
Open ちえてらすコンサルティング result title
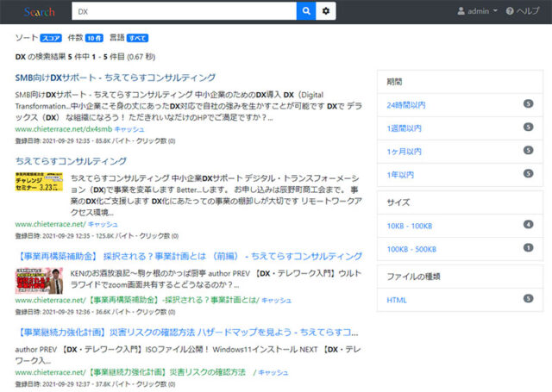pyautogui.click(x=71, y=161)
